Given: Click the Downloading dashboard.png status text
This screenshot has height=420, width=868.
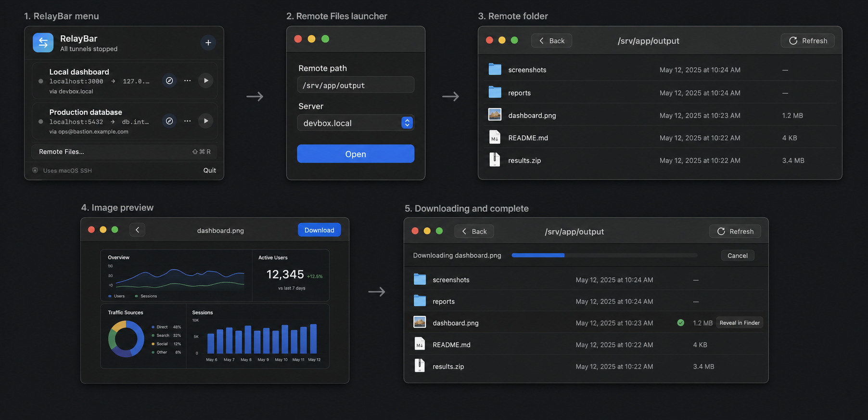Looking at the screenshot, I should pos(457,255).
